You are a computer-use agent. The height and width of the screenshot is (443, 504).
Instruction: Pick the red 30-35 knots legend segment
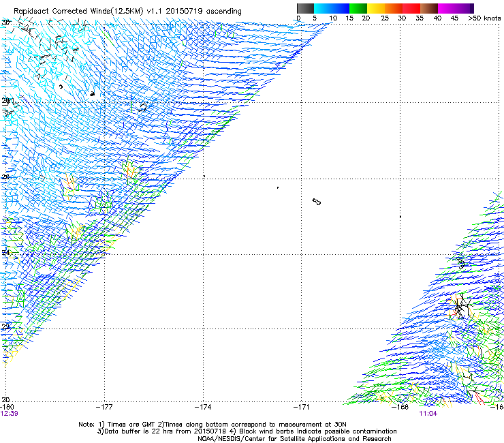click(x=411, y=8)
